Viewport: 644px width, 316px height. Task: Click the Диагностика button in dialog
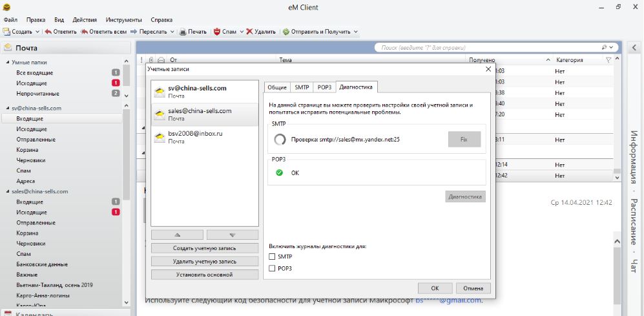pos(465,196)
